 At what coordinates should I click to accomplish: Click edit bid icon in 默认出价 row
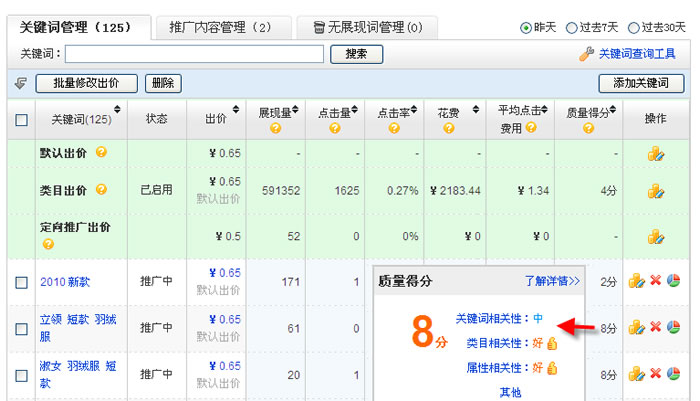click(x=656, y=154)
